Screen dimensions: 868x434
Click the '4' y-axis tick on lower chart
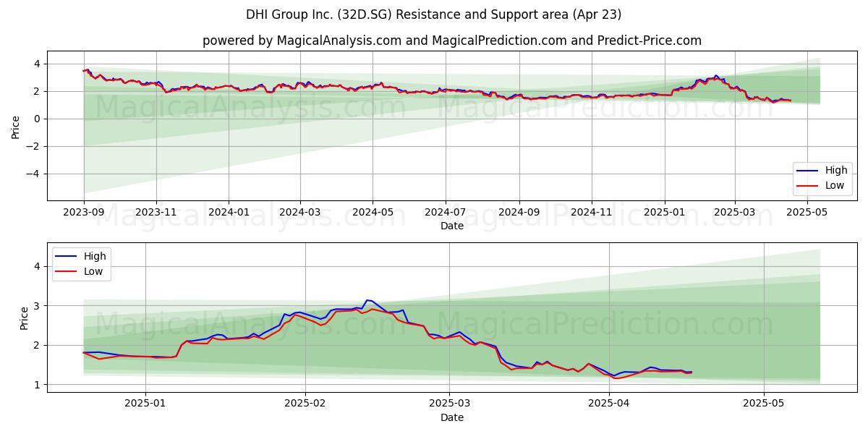(38, 266)
